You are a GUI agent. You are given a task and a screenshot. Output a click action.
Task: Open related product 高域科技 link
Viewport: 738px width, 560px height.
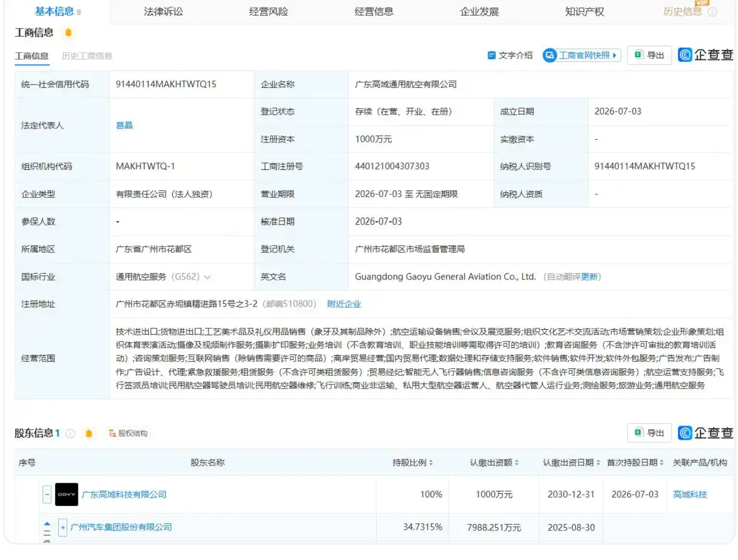[x=690, y=494]
